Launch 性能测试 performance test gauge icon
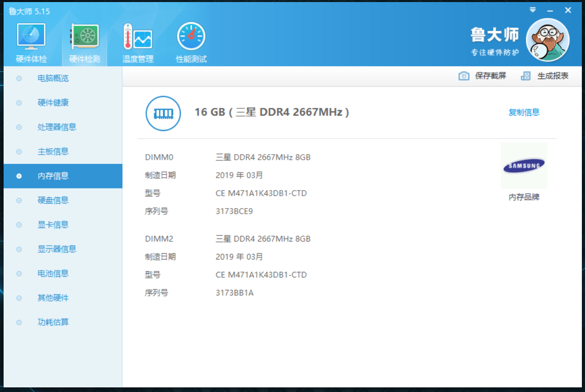The height and width of the screenshot is (392, 585). pyautogui.click(x=191, y=36)
